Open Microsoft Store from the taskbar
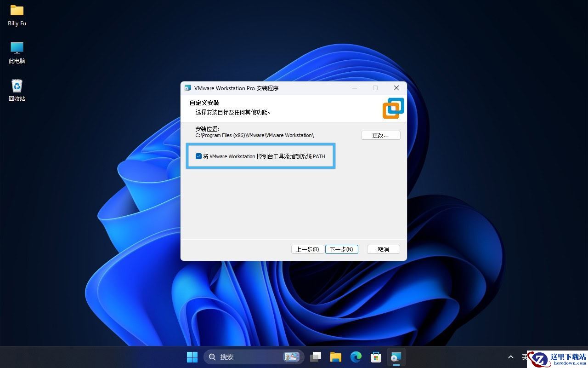Viewport: 588px width, 368px height. click(376, 357)
